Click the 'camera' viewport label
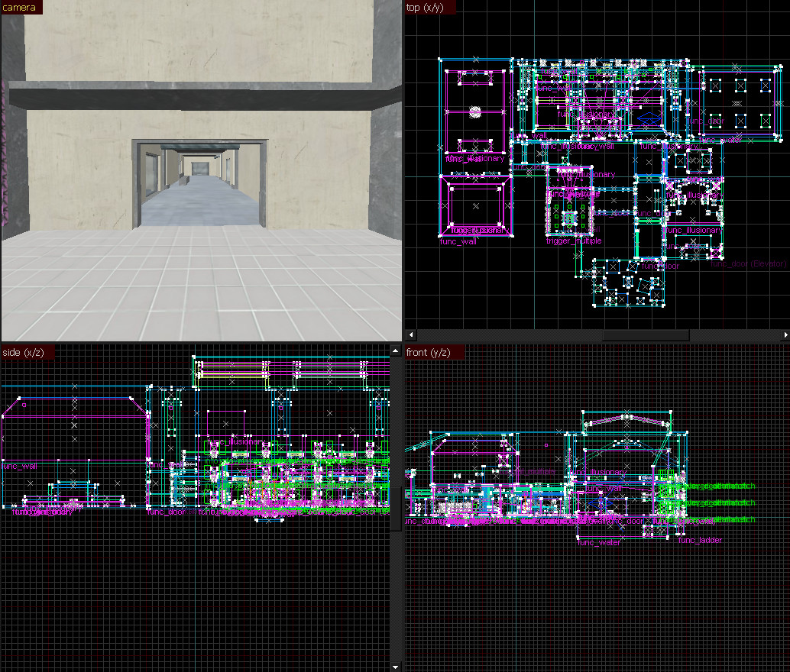Image resolution: width=790 pixels, height=672 pixels. 19,5
